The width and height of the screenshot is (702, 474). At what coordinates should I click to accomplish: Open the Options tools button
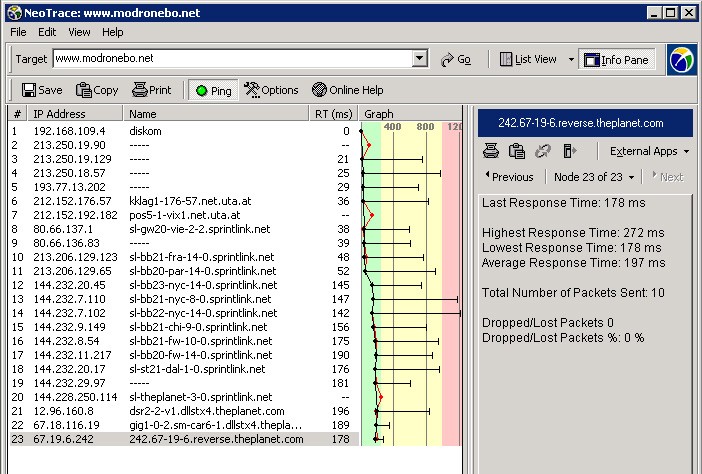(x=271, y=90)
